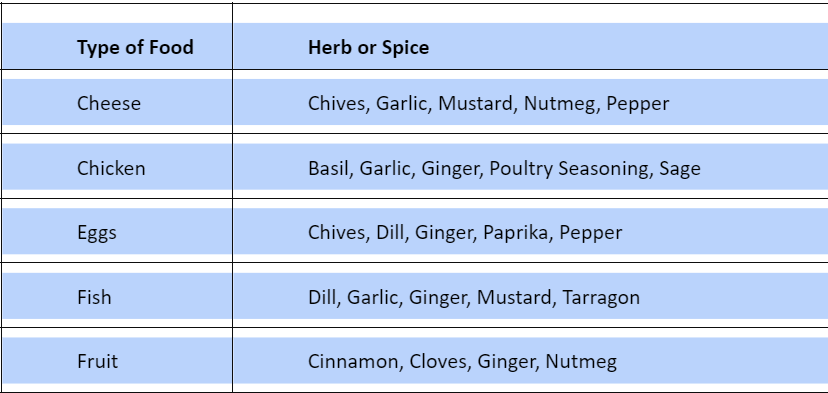Viewport: 828px width, 393px height.
Task: Select the Chicken cell
Action: 117,166
